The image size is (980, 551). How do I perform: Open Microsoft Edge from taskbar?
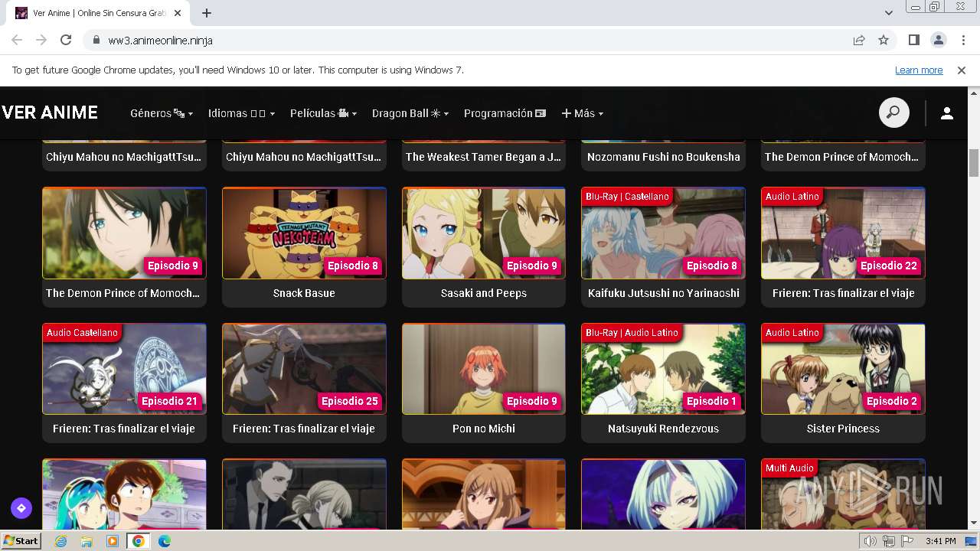click(165, 541)
